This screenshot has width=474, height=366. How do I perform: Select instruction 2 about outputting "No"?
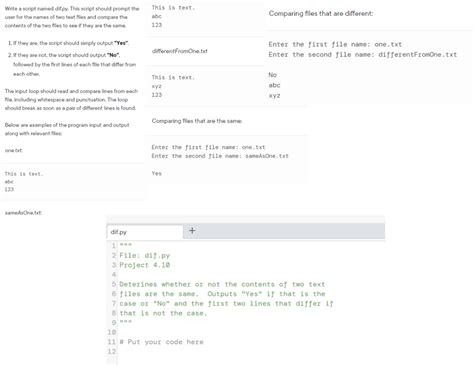click(x=72, y=64)
